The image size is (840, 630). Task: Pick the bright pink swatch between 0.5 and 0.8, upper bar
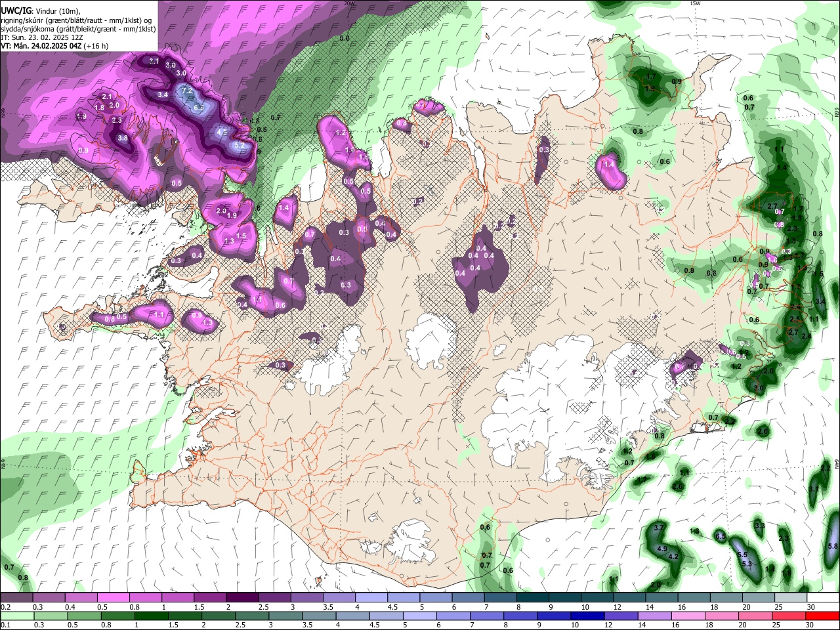(113, 598)
